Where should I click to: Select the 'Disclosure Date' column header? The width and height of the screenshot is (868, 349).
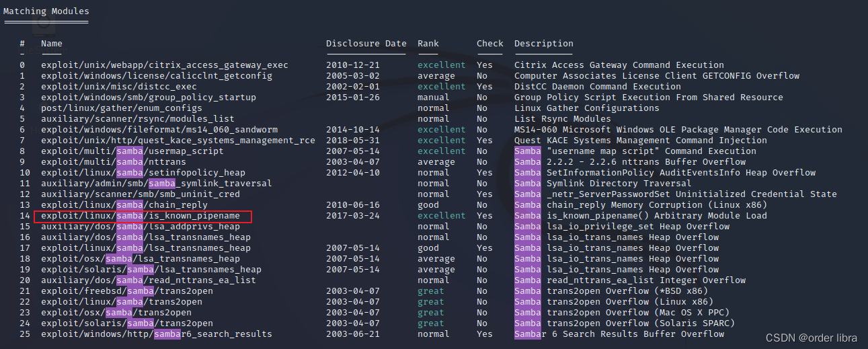(x=366, y=44)
